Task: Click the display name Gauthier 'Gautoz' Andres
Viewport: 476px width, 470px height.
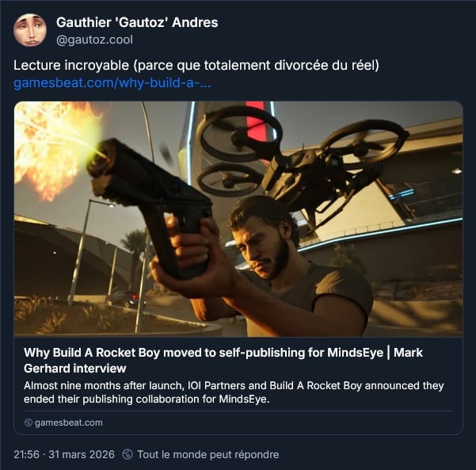Action: [x=137, y=22]
